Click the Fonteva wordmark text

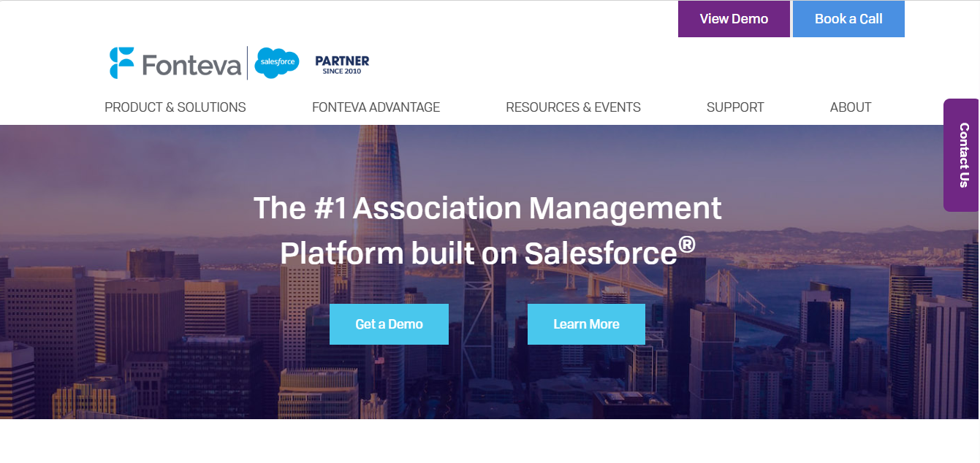click(191, 66)
